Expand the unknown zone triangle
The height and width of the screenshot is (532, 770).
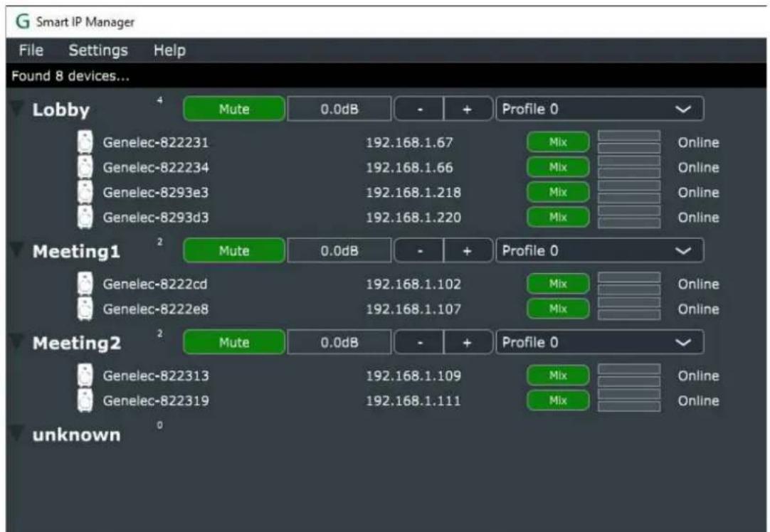17,433
